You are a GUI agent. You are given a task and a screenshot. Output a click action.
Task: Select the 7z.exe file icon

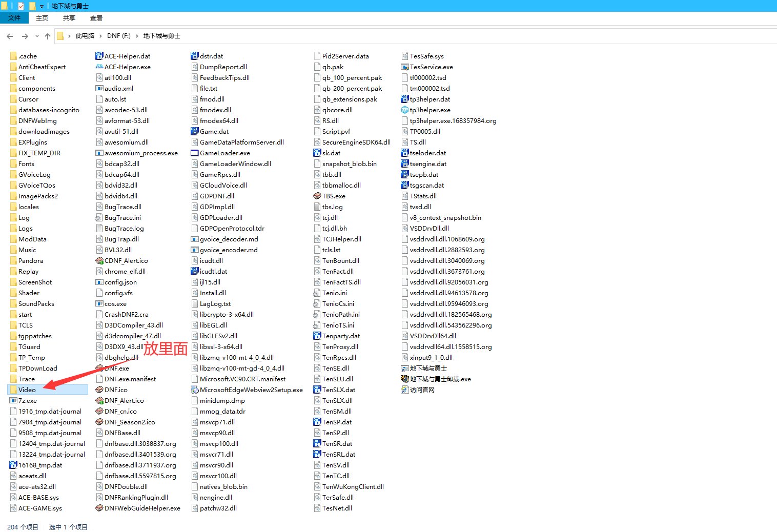point(13,400)
